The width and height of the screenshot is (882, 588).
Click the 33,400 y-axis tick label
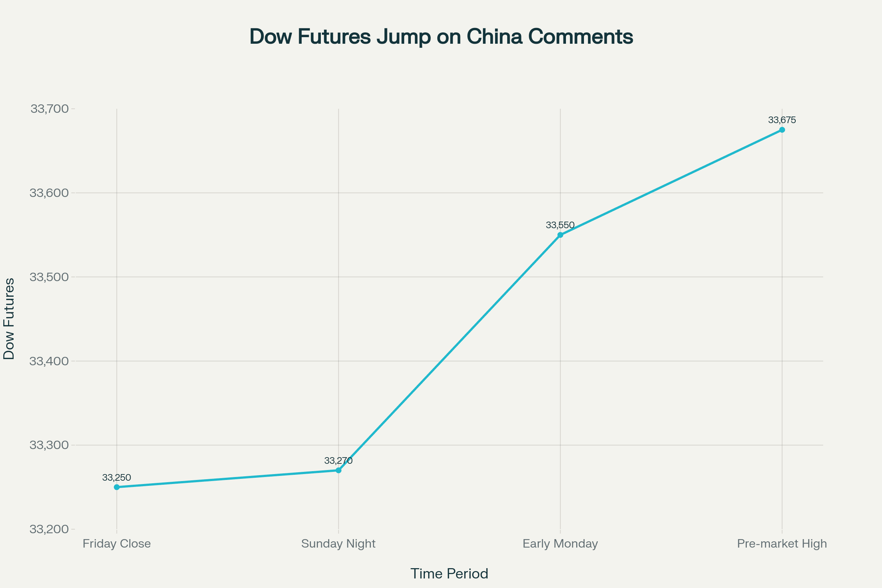[x=50, y=361]
